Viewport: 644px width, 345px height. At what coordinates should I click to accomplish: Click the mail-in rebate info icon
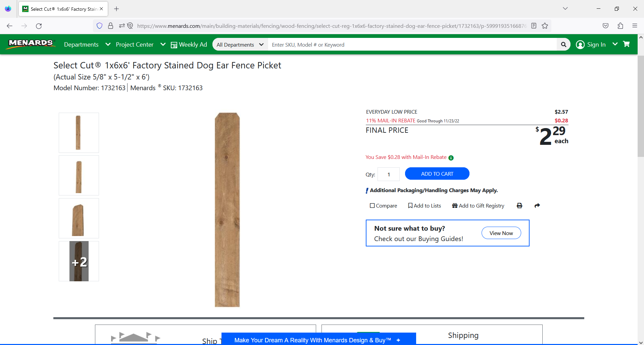pyautogui.click(x=451, y=158)
